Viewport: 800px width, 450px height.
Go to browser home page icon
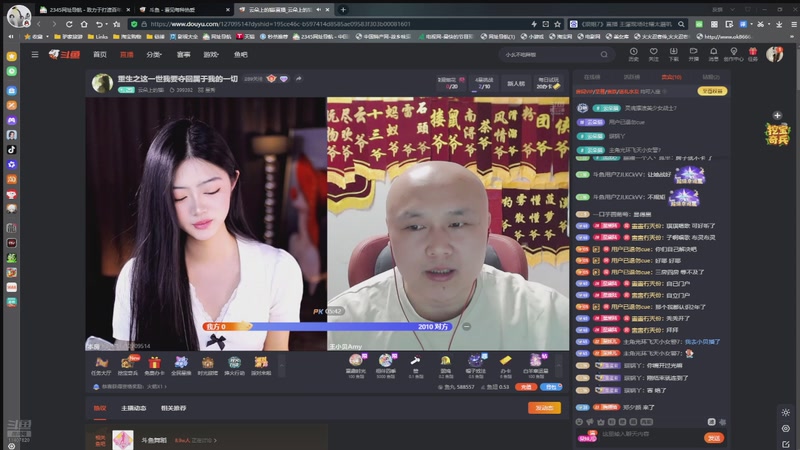[84, 24]
